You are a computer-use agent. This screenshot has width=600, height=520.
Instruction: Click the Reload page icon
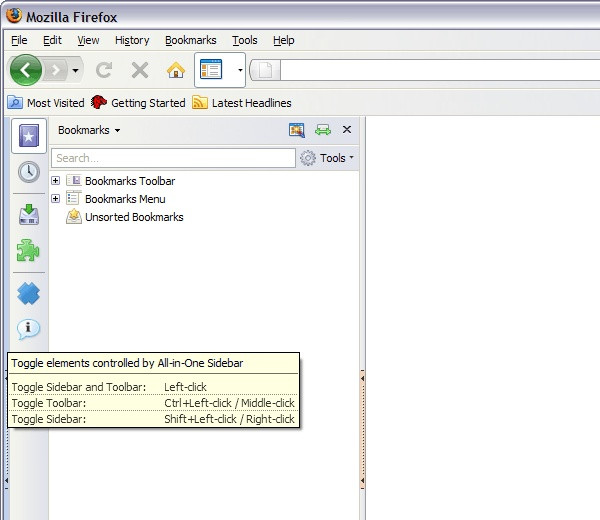tap(104, 70)
